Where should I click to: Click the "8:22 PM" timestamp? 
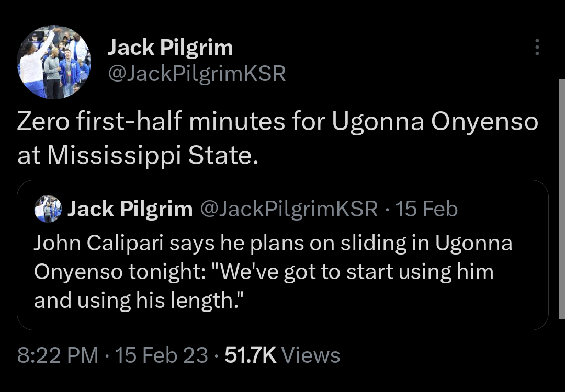click(x=58, y=355)
